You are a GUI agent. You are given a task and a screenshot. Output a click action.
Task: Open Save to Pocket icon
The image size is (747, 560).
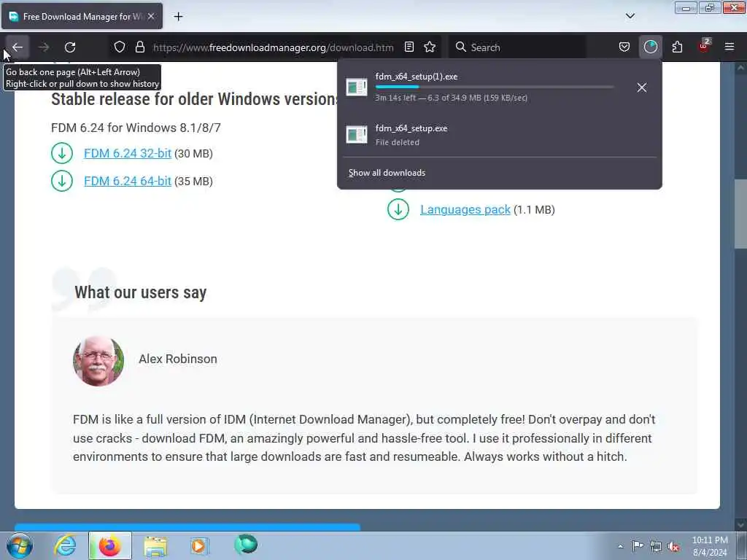[x=624, y=47]
